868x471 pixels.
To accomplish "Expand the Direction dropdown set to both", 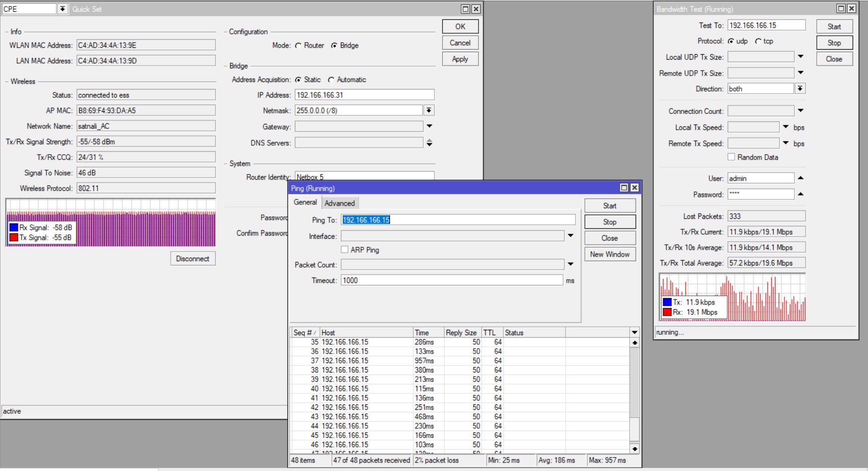I will pos(800,89).
